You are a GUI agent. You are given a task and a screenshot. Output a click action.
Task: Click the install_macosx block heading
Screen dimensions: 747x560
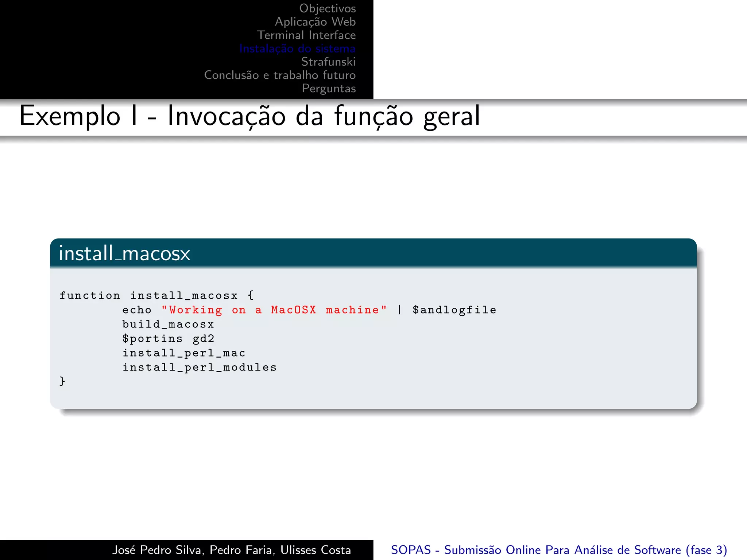(x=124, y=253)
